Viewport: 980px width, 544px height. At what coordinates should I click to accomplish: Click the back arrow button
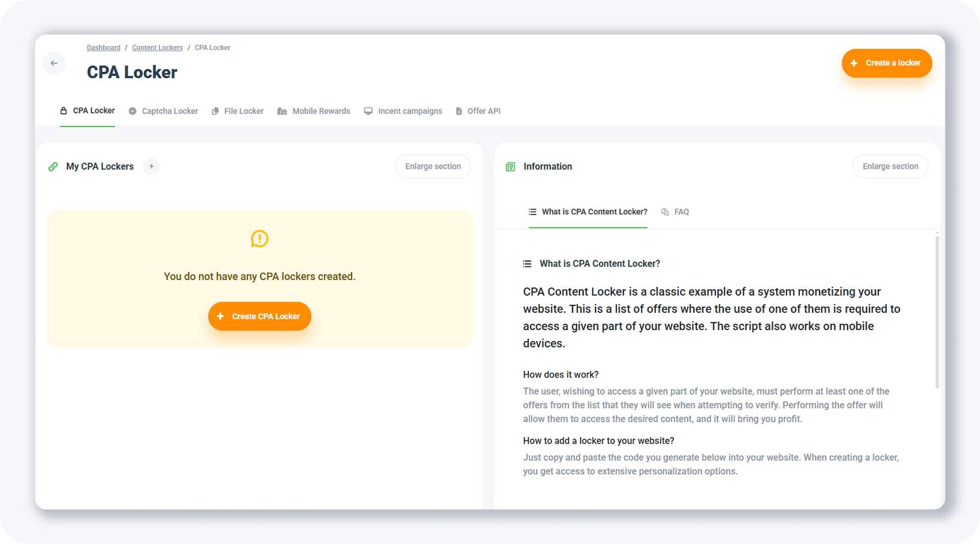(54, 63)
